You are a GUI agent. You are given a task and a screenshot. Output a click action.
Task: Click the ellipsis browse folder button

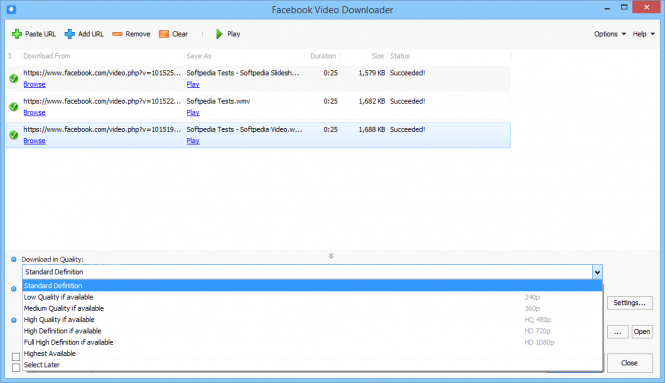coord(618,332)
